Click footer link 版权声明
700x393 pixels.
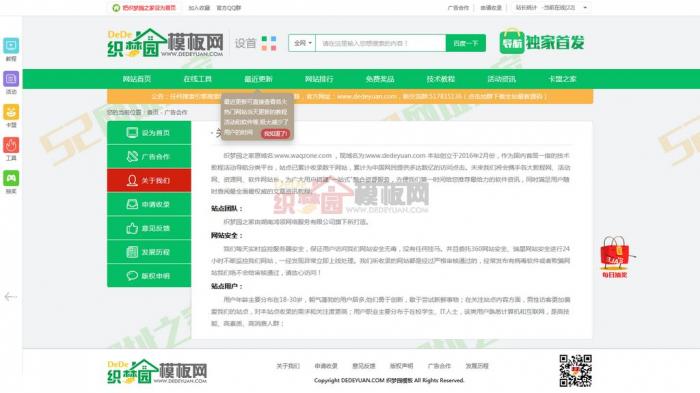point(401,366)
